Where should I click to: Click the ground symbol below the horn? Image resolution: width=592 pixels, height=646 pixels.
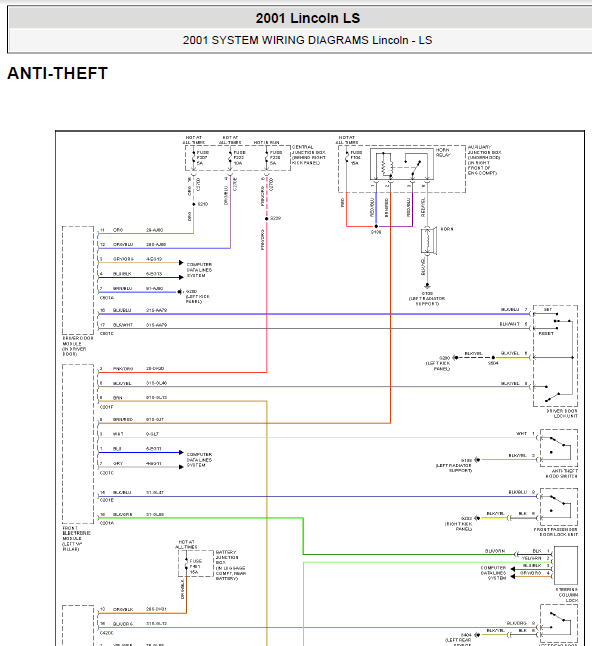click(427, 285)
